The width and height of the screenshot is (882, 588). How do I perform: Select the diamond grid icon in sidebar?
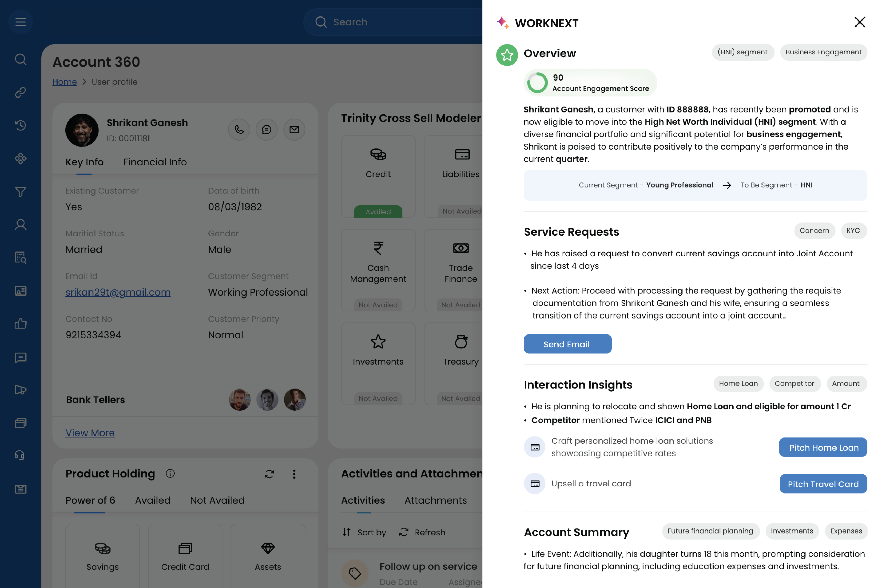(x=21, y=159)
